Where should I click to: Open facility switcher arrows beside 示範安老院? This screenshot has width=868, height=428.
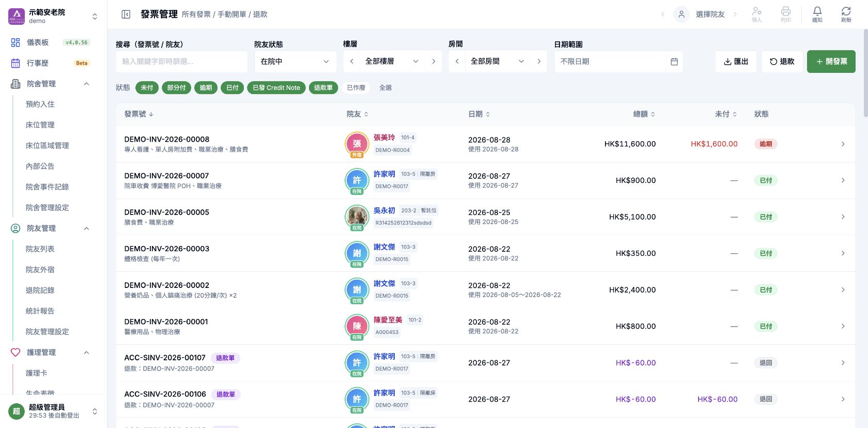pyautogui.click(x=95, y=17)
